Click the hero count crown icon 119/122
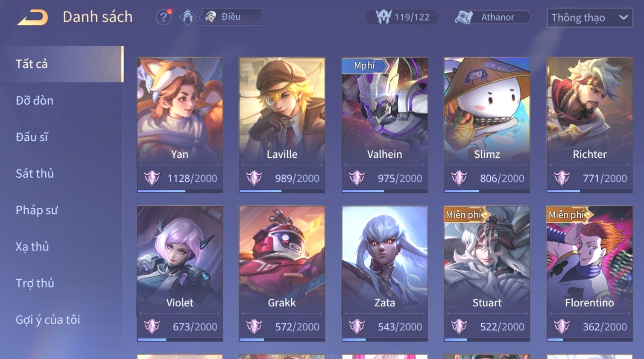The width and height of the screenshot is (644, 359). [x=383, y=17]
